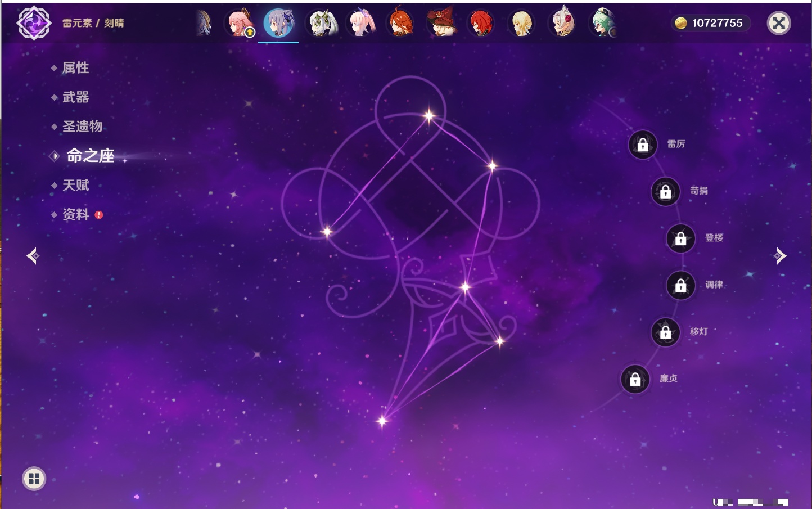Click the 登楼 constellation label

714,238
